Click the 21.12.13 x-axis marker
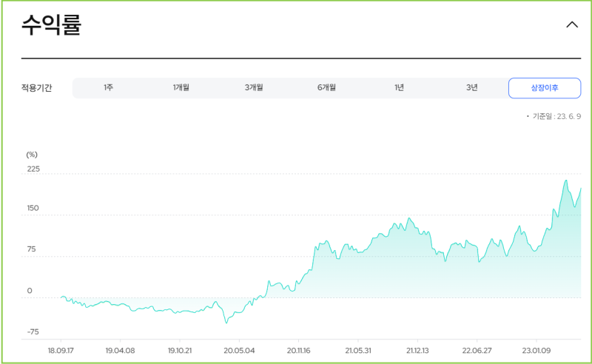This screenshot has width=592, height=364. click(x=417, y=351)
